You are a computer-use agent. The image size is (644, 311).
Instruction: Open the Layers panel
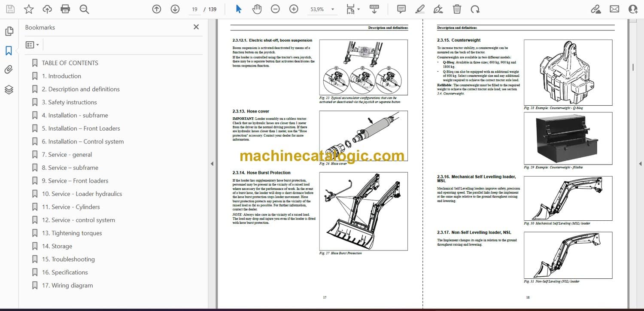pyautogui.click(x=9, y=89)
